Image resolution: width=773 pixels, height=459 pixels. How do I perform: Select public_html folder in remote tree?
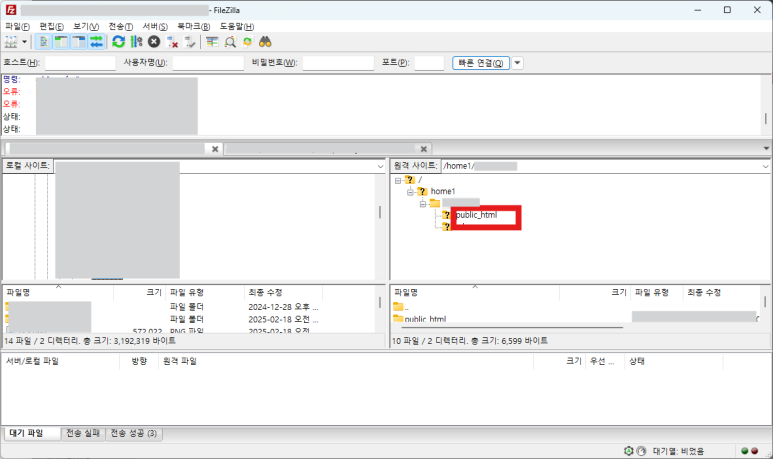click(476, 215)
